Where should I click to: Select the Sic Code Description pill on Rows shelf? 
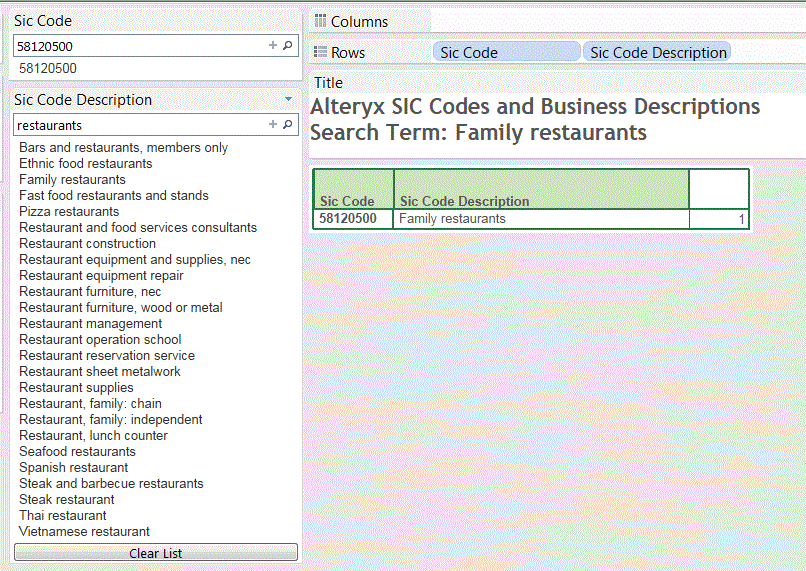[x=657, y=52]
